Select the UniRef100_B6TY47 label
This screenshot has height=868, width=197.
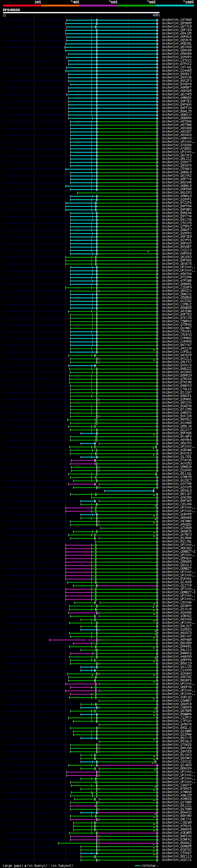[x=176, y=345]
